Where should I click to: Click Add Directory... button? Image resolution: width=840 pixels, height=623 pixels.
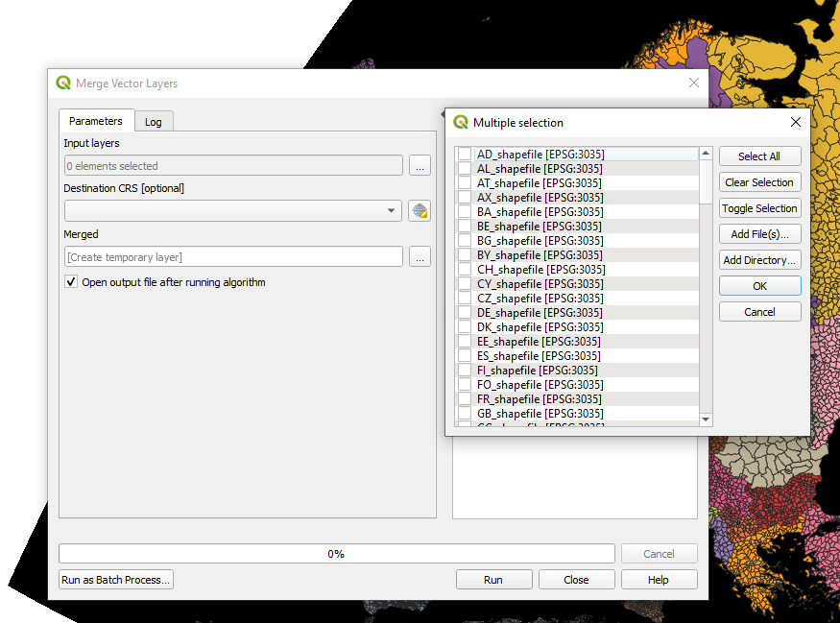pos(759,260)
